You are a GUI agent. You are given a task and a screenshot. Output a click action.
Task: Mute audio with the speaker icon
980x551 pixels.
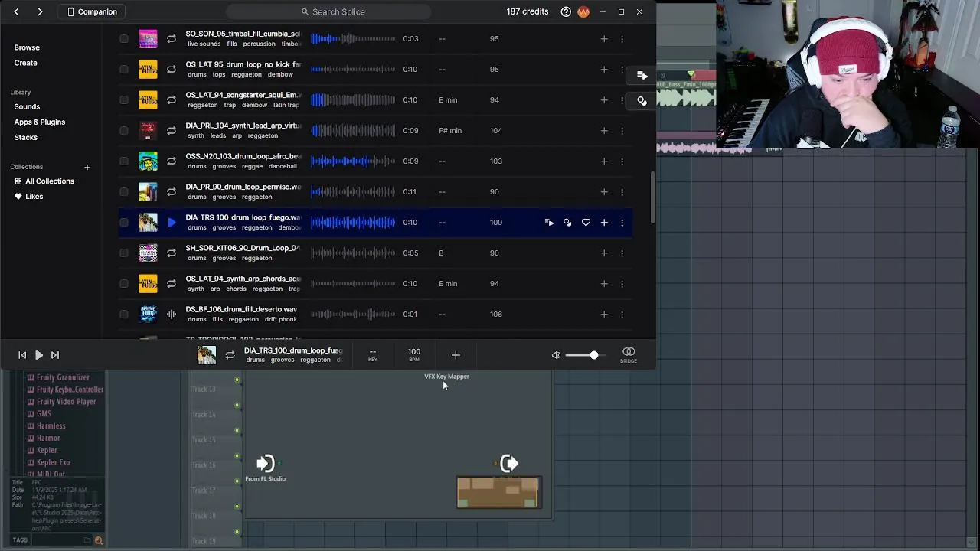556,355
